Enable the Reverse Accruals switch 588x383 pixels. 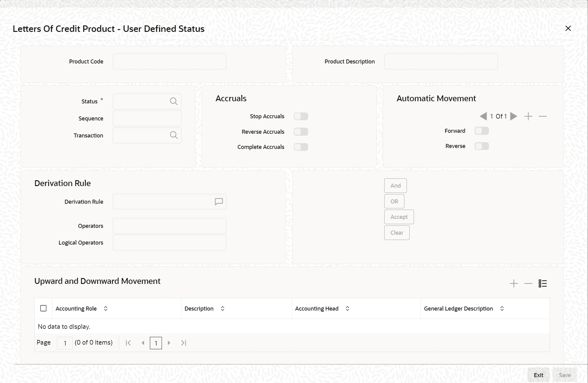click(x=301, y=132)
